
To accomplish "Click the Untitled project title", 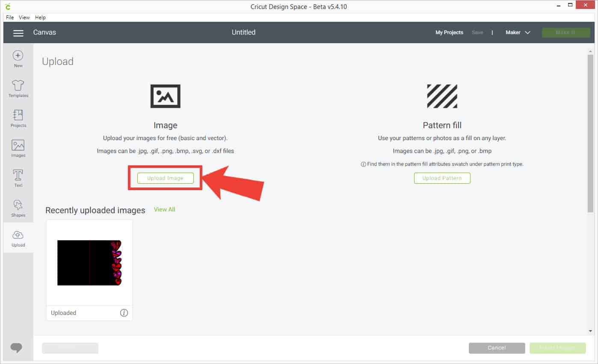I will tap(243, 32).
